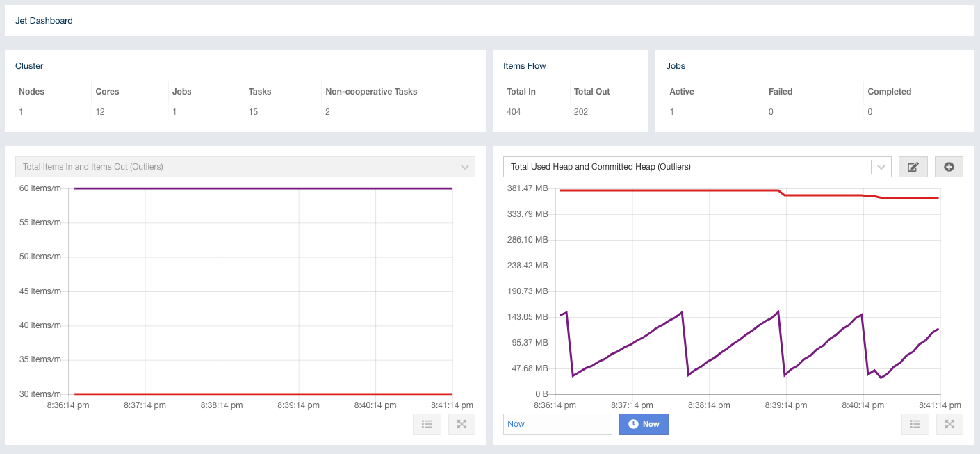Click the Jet Dashboard title
980x454 pixels.
point(44,21)
